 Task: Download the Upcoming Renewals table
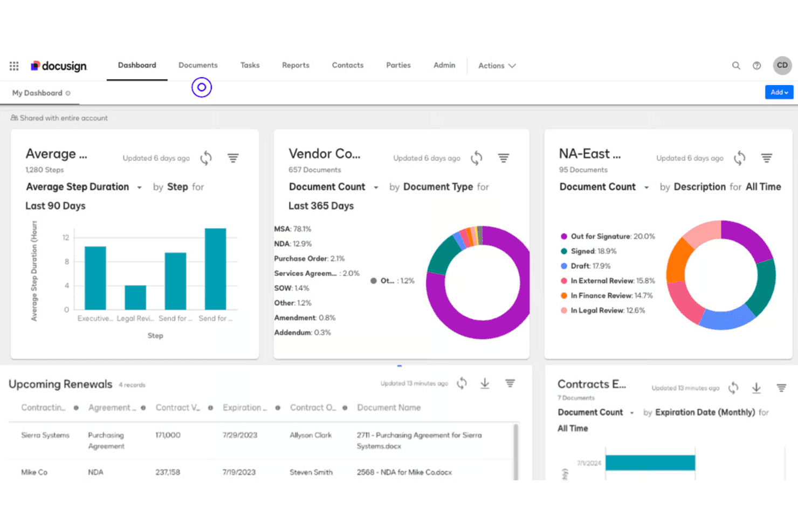[x=485, y=383]
